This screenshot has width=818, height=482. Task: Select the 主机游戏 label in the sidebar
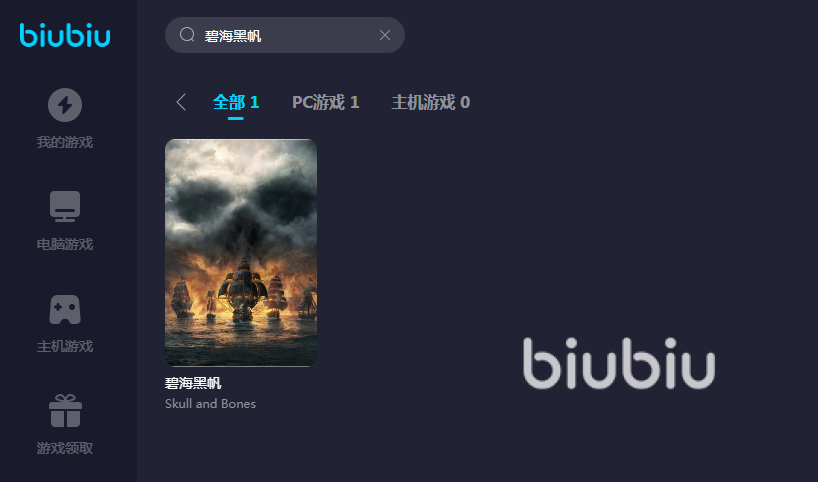tap(65, 346)
